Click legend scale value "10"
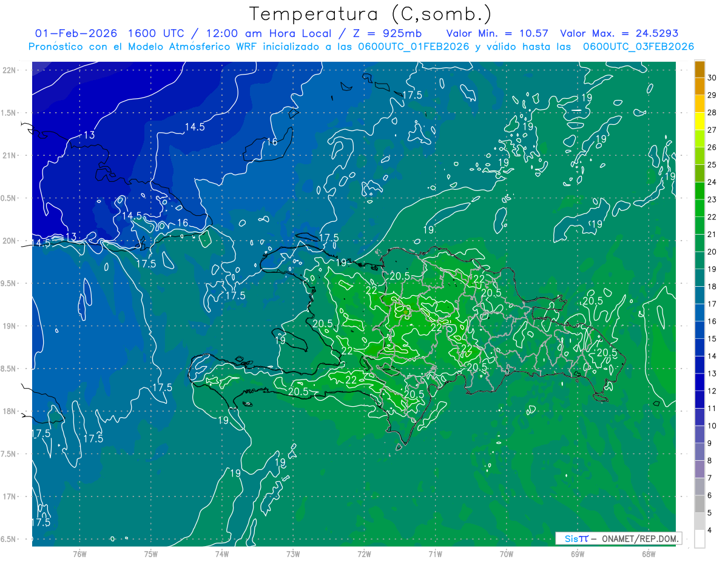Image resolution: width=728 pixels, height=562 pixels. pos(712,426)
